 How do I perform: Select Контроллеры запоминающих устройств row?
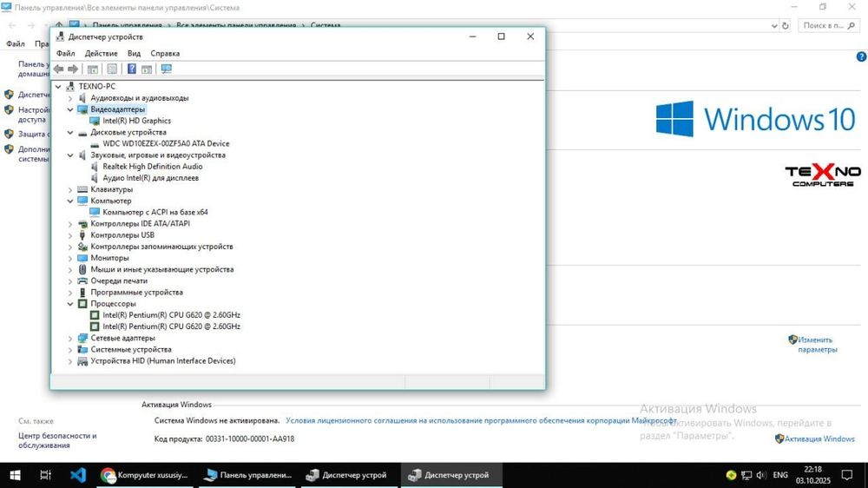(161, 247)
